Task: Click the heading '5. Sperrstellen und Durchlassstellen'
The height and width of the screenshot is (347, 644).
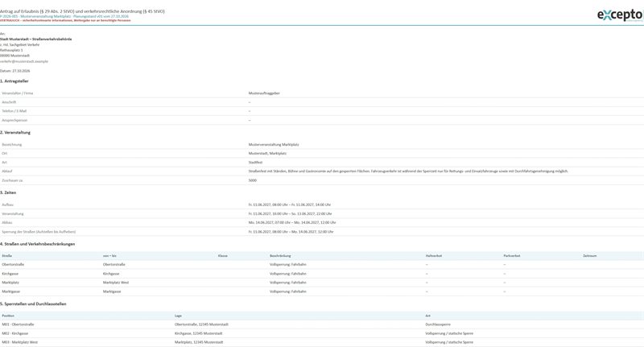Action: 33,304
